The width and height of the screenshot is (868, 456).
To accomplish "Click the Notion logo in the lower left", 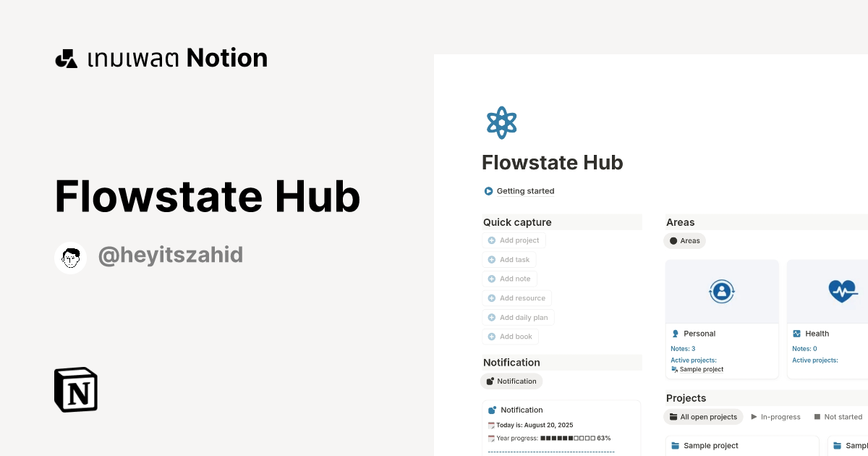I will point(75,389).
